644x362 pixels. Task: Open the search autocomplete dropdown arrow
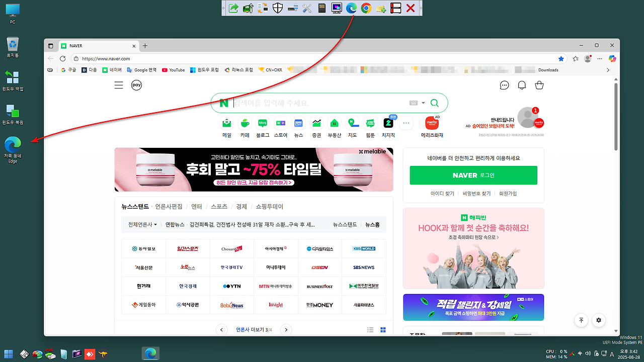[x=423, y=103]
